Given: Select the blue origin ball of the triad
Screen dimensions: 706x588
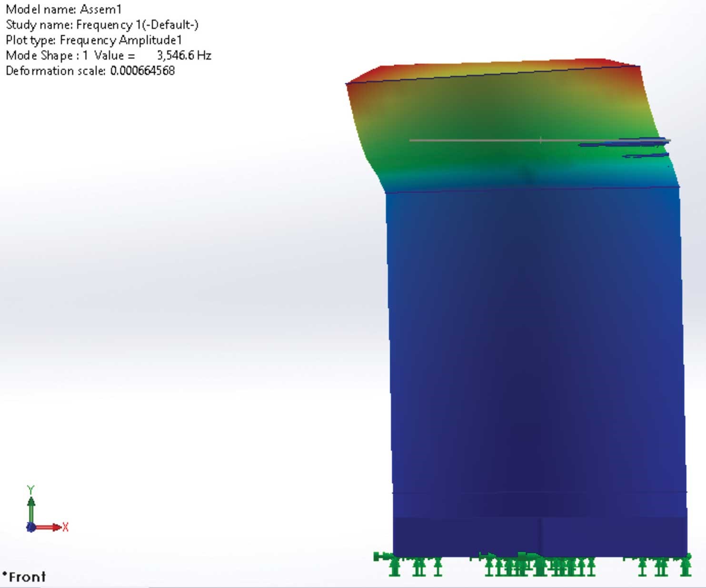Looking at the screenshot, I should pos(31,528).
